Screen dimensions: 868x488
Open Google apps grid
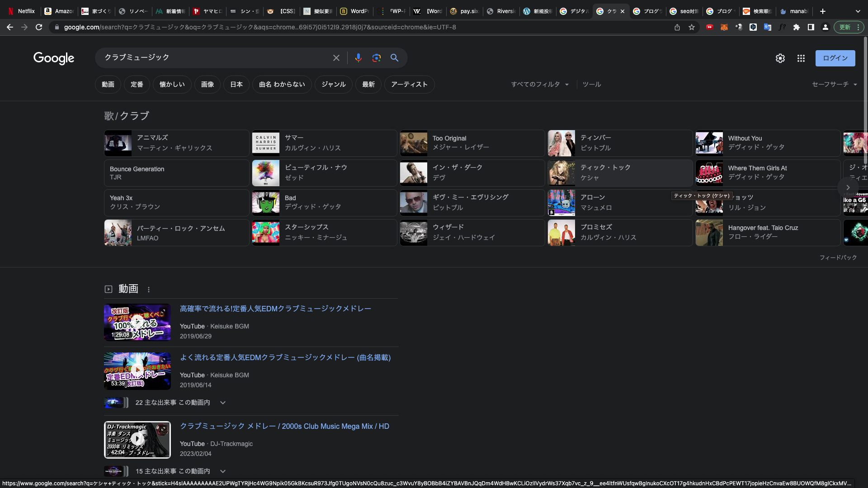coord(801,58)
